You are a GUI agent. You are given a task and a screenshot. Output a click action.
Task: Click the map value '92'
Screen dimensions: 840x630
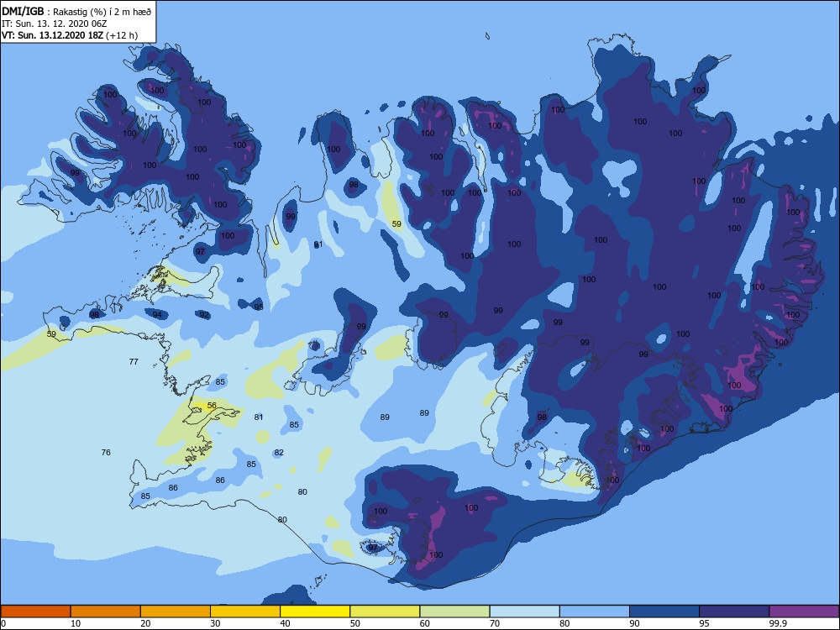[204, 314]
